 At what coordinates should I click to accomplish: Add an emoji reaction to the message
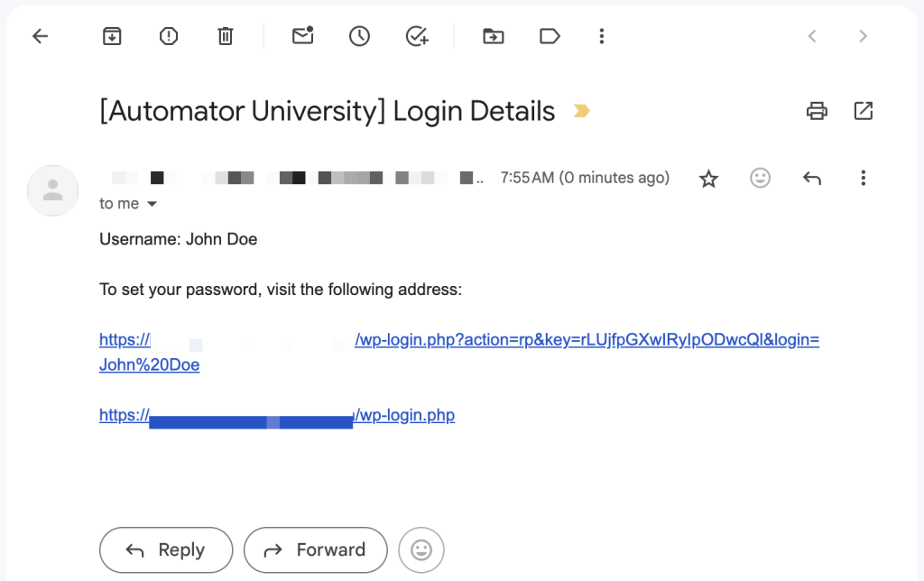760,178
